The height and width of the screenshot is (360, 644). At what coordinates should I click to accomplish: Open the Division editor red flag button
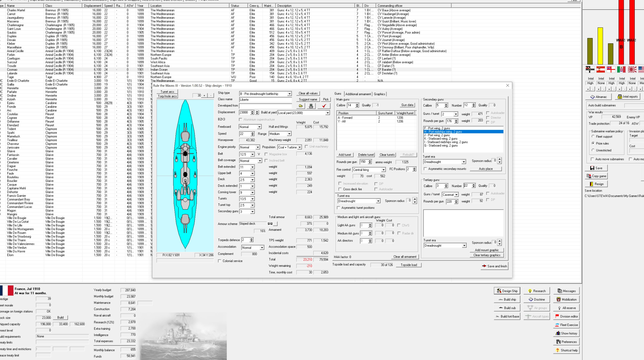566,316
